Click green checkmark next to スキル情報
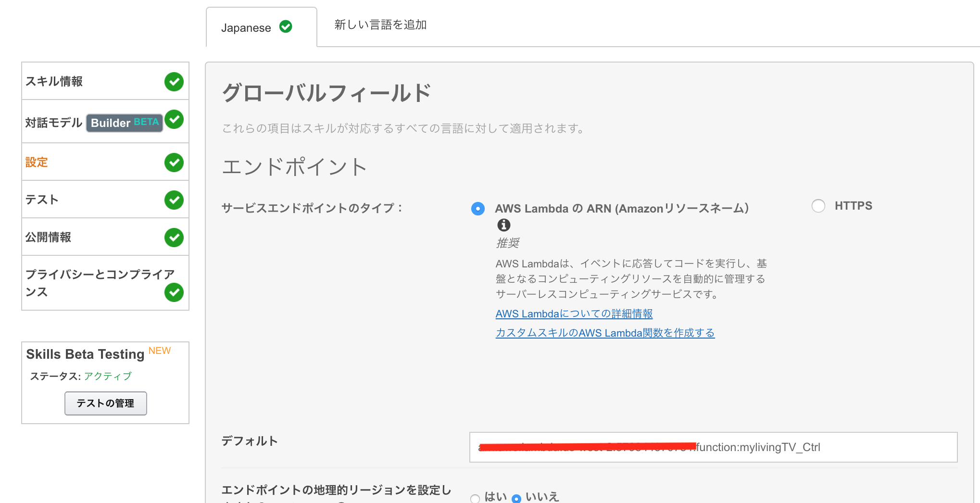 174,82
